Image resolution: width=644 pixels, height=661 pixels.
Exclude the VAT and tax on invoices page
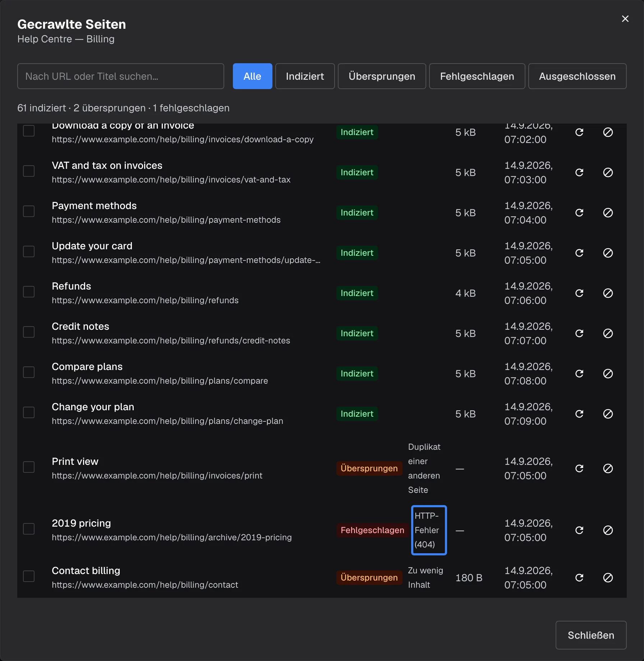click(608, 172)
